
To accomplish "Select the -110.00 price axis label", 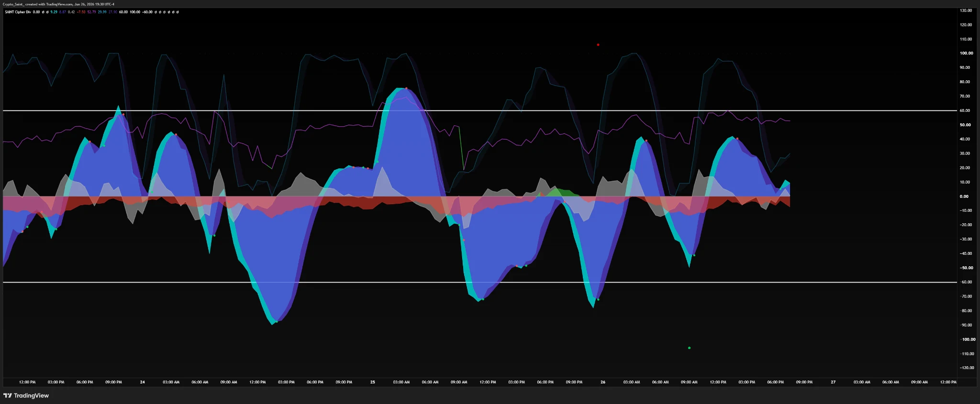I will pos(967,354).
